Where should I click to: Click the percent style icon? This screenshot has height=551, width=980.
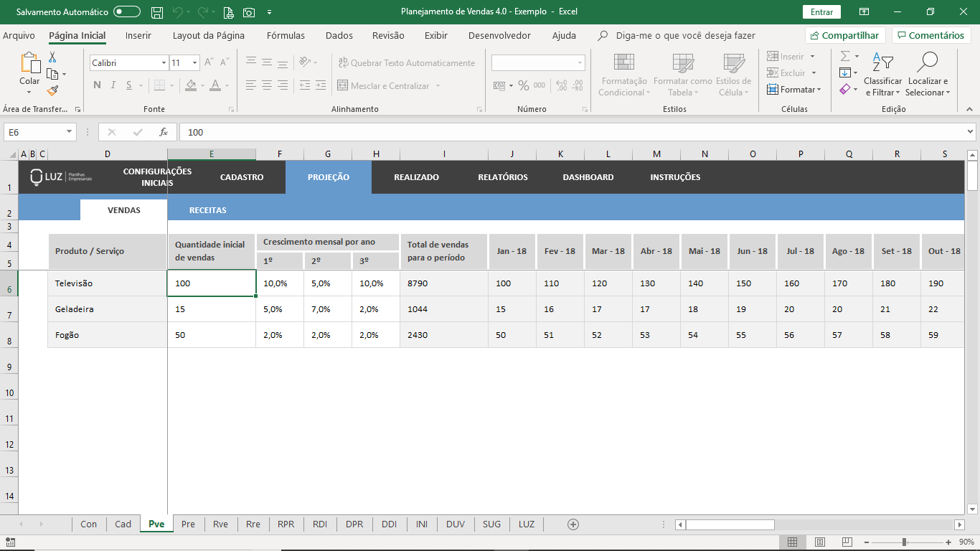click(524, 85)
